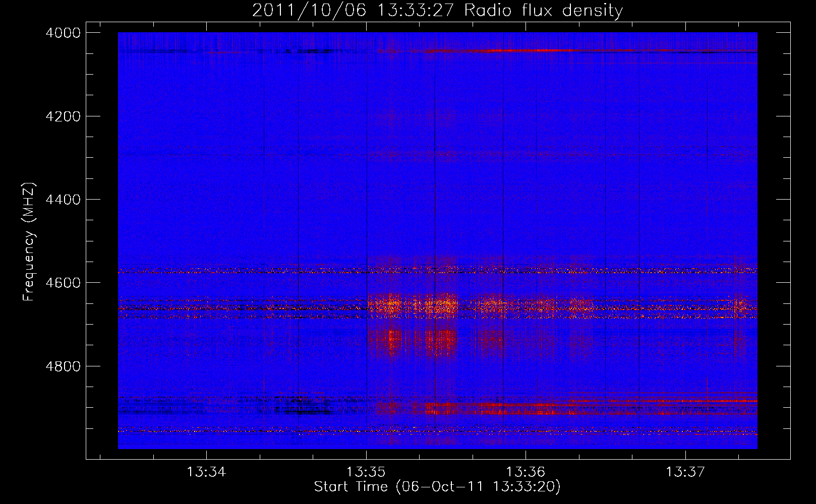Click the plot title 'Radio flux density'
816x504 pixels.
coord(543,11)
